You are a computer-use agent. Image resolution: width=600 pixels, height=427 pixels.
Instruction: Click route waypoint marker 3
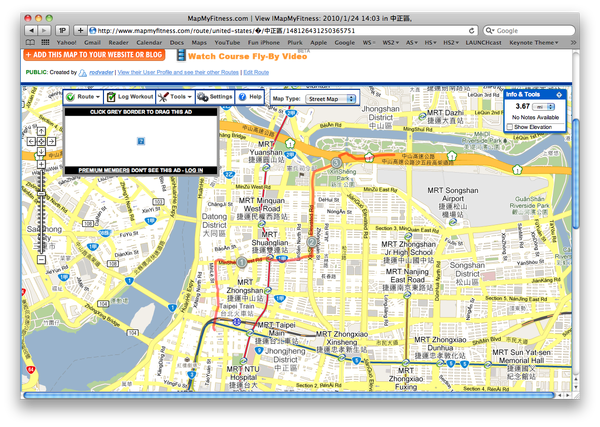click(x=336, y=163)
